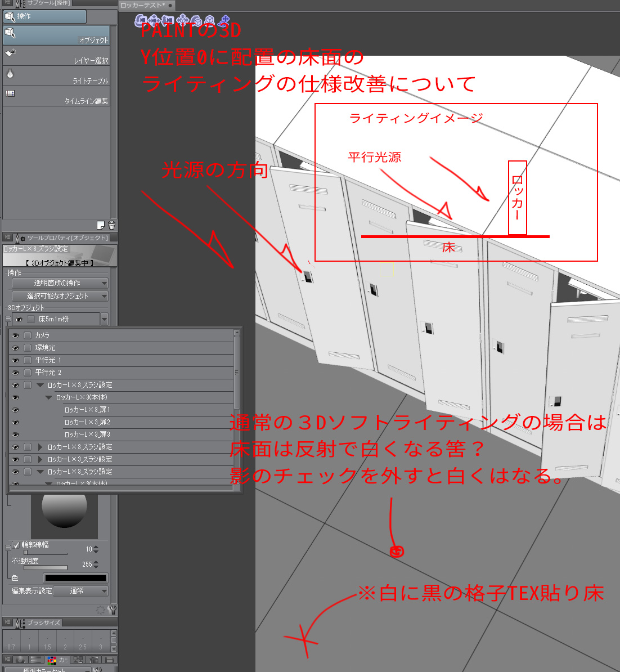
Task: Open the 選択可能なオブジェクト dropdown
Action: pyautogui.click(x=60, y=295)
